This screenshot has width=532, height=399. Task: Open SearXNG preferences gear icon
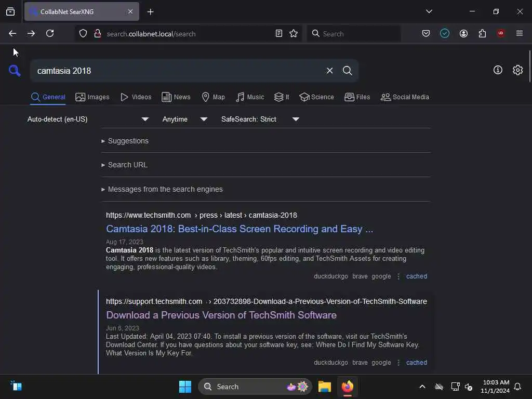(517, 70)
